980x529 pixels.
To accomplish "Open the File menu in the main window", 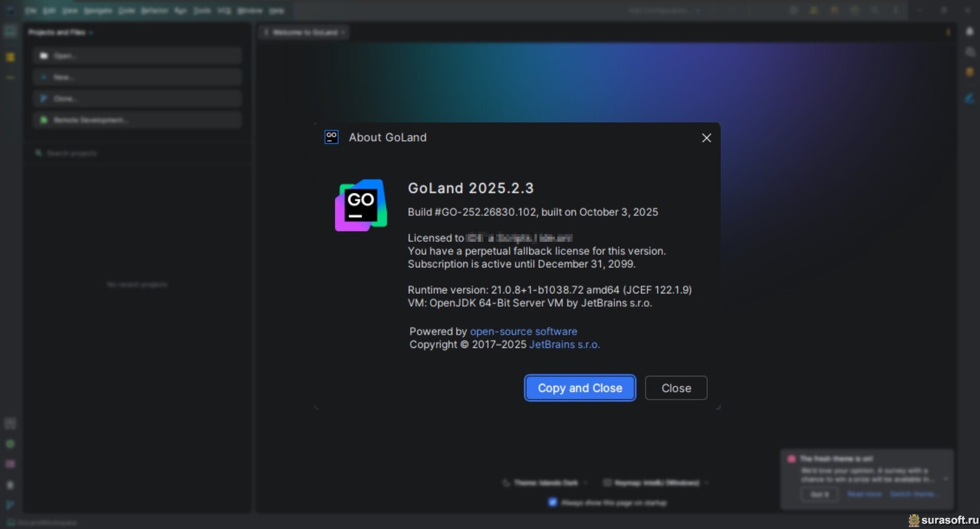I will pyautogui.click(x=31, y=10).
